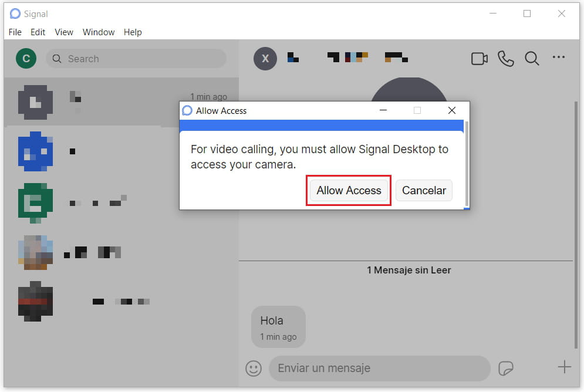Open the File menu
Viewport: 584px width, 392px height.
15,32
